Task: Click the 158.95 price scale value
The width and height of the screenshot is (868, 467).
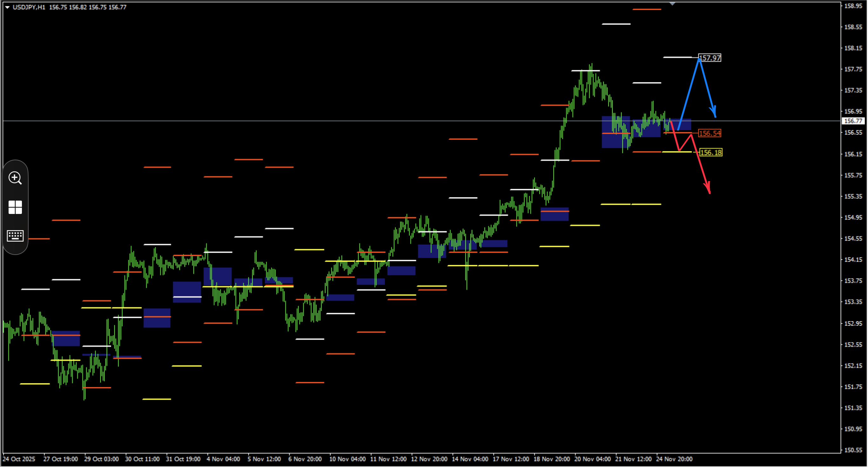Action: 853,6
